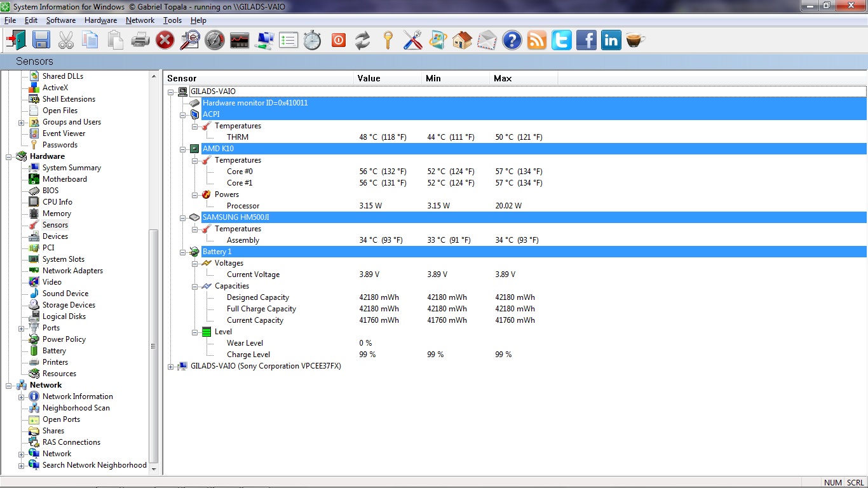This screenshot has height=488, width=868.
Task: Click the checklist options icon
Action: pyautogui.click(x=288, y=41)
